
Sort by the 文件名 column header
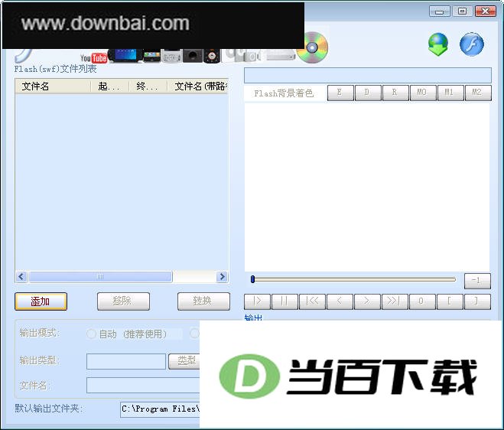pyautogui.click(x=53, y=86)
